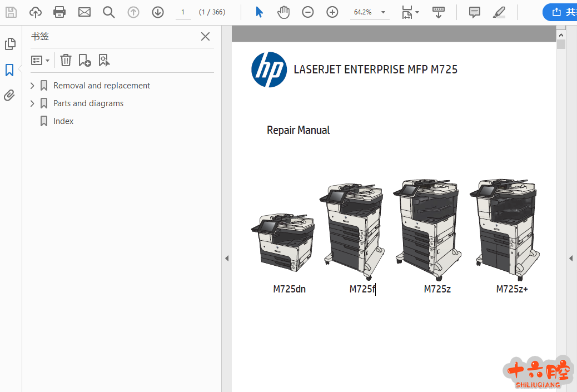Viewport: 577px width, 392px height.
Task: Click the page number input field
Action: [x=182, y=12]
